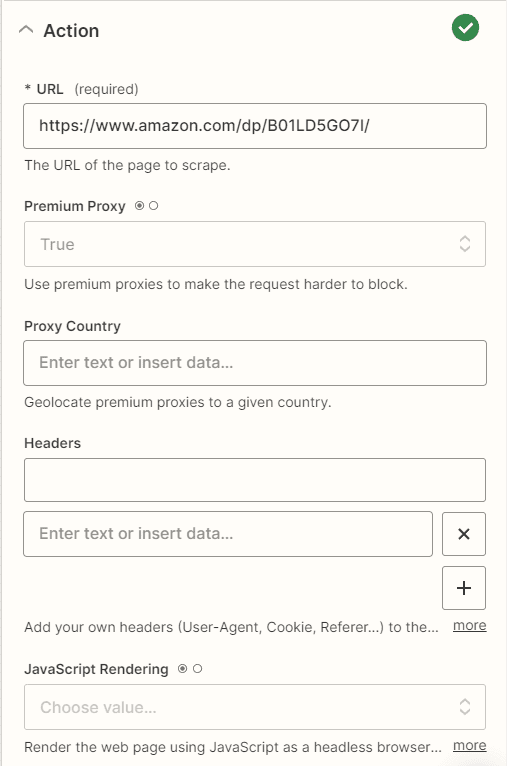Show more of JavaScript Rendering description
The height and width of the screenshot is (766, 507).
click(469, 746)
